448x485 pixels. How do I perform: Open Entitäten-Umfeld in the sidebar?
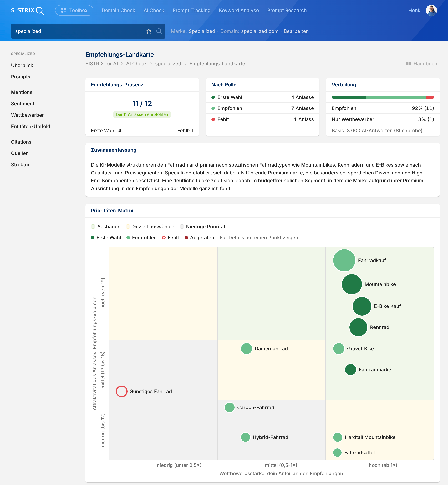click(x=30, y=126)
